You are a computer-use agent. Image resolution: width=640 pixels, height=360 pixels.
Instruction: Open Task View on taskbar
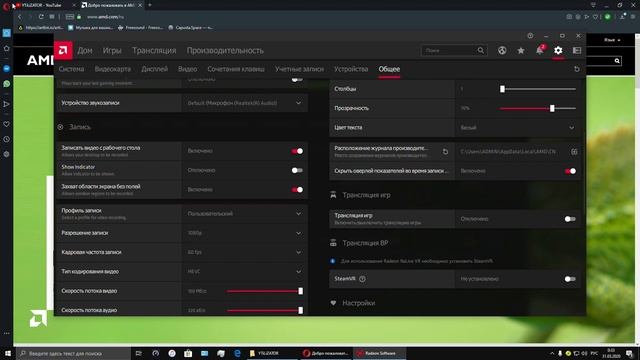point(138,353)
